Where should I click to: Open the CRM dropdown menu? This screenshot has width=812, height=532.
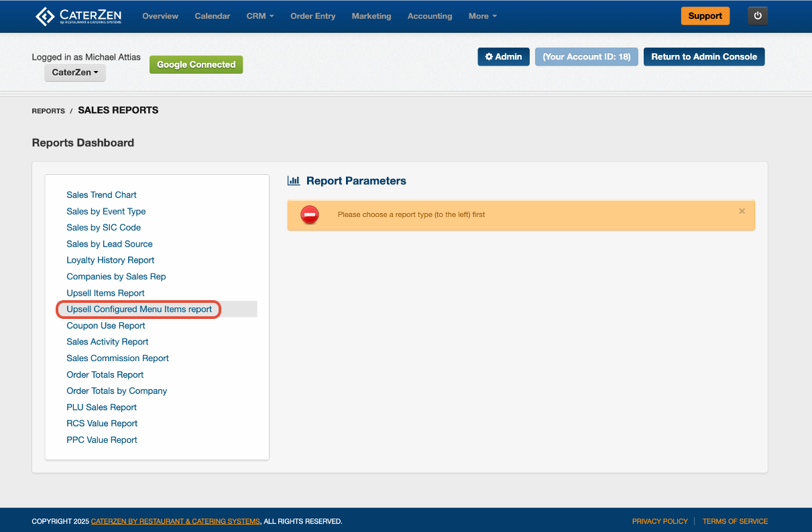pyautogui.click(x=260, y=16)
